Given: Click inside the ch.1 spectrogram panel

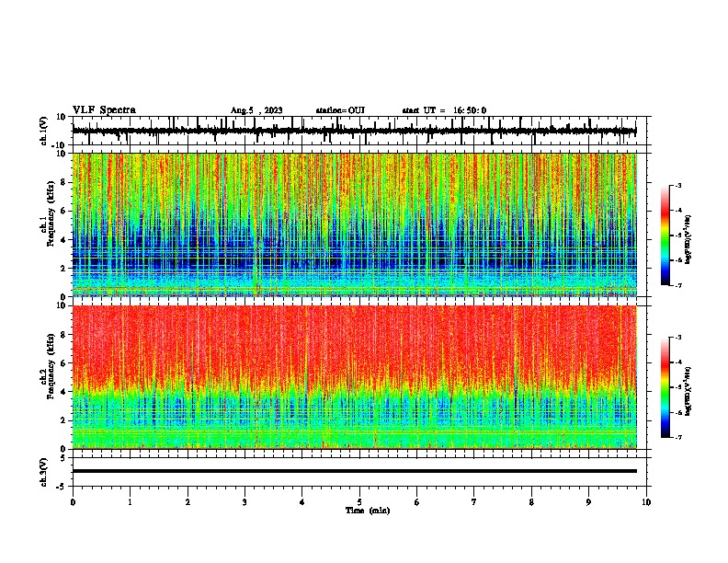Looking at the screenshot, I should coord(355,224).
